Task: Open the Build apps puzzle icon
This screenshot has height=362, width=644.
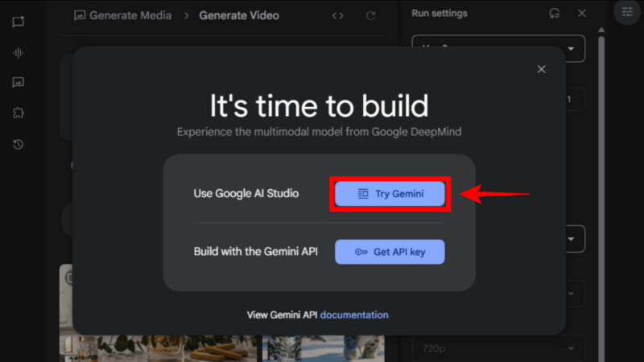Action: click(18, 113)
